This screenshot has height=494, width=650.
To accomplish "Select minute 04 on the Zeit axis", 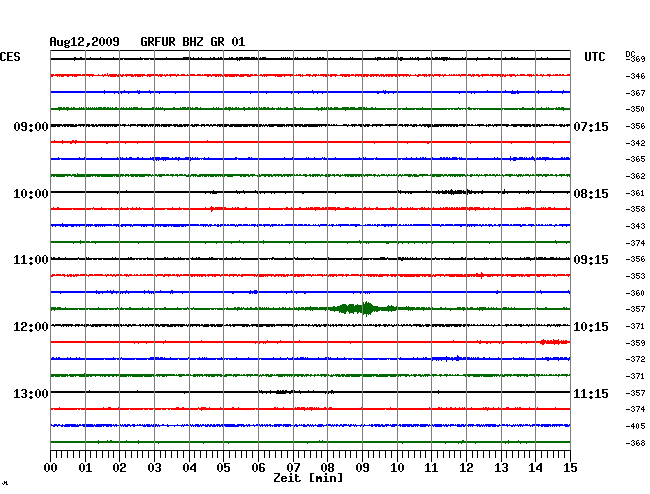I will point(189,468).
